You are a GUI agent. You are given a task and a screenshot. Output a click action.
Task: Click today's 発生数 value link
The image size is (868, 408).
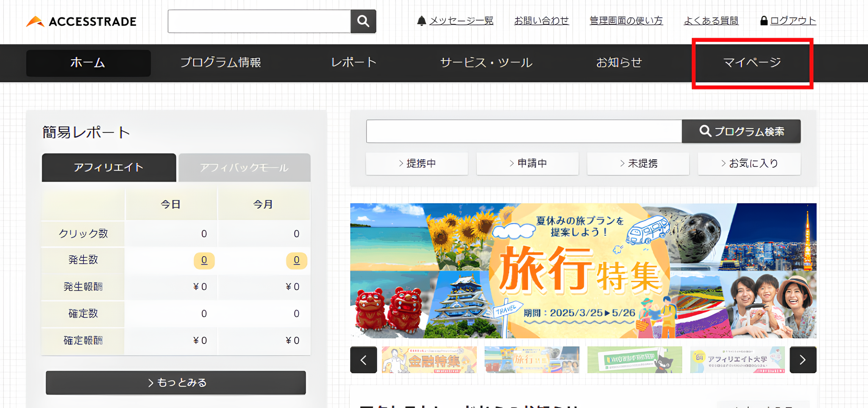point(204,260)
